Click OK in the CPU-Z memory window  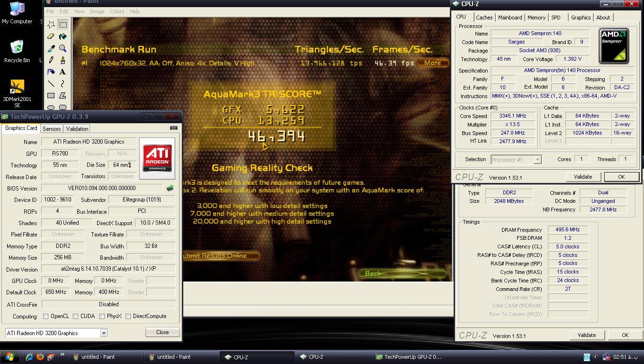[x=625, y=335]
